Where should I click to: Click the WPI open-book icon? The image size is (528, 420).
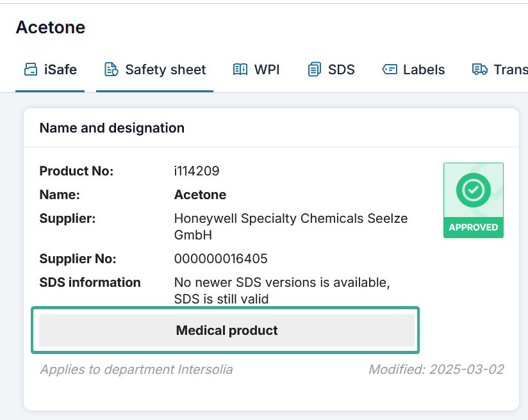click(x=240, y=70)
